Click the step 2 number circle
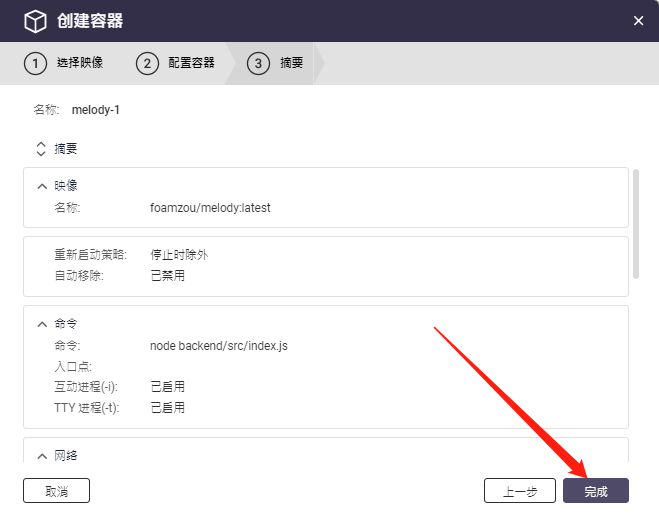659x517 pixels. (x=147, y=64)
